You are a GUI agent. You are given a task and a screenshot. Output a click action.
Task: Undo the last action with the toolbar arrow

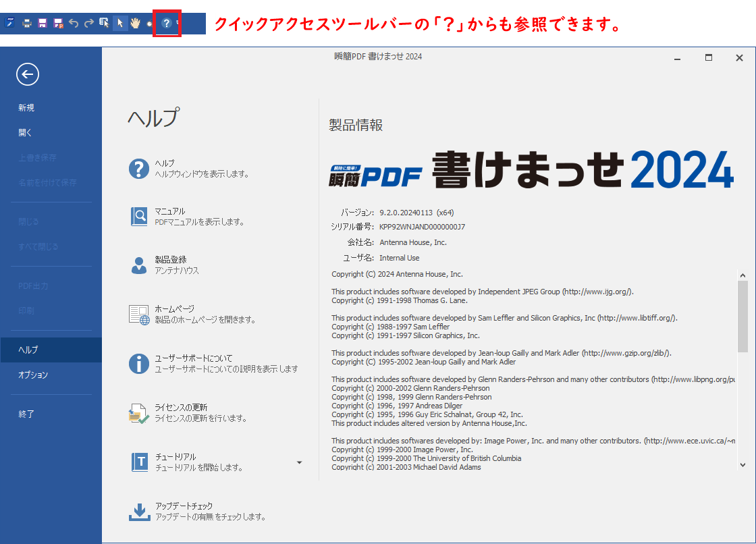(x=74, y=23)
